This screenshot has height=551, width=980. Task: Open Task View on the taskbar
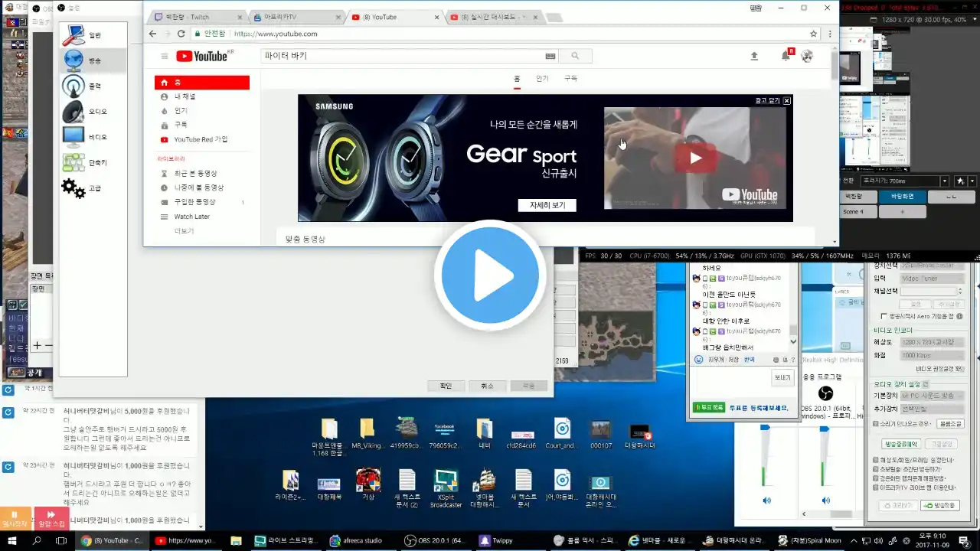(61, 540)
